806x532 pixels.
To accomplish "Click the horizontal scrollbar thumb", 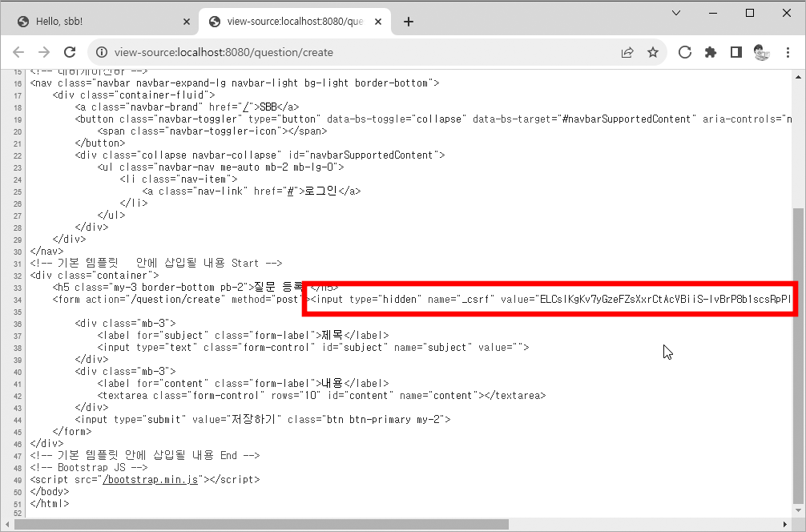I will pyautogui.click(x=261, y=524).
